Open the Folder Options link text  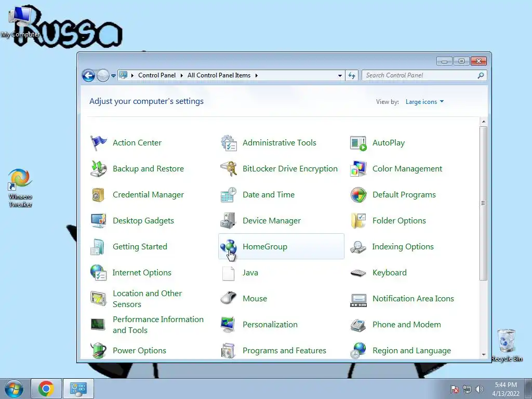399,221
